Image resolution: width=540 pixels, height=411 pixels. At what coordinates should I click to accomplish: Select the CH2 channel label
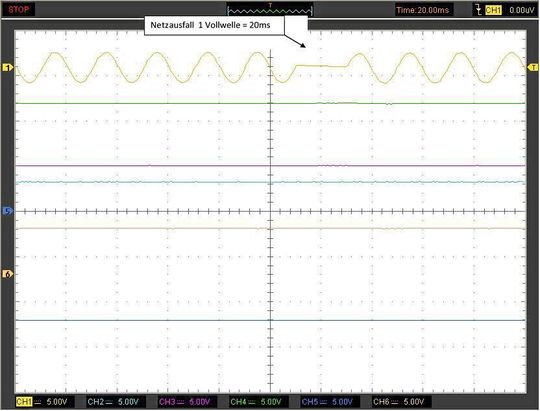click(96, 402)
